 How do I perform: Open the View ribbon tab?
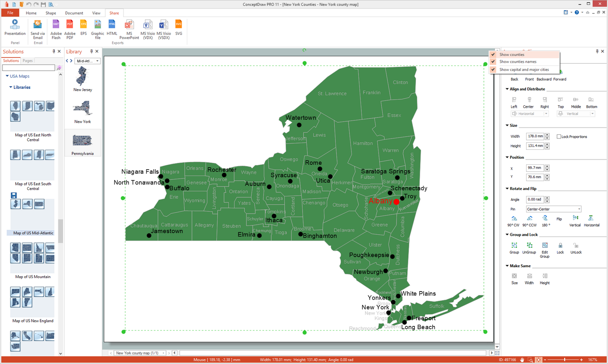click(x=96, y=13)
